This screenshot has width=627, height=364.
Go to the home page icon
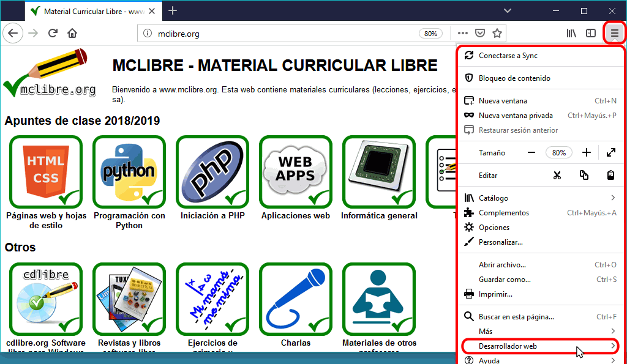point(72,33)
